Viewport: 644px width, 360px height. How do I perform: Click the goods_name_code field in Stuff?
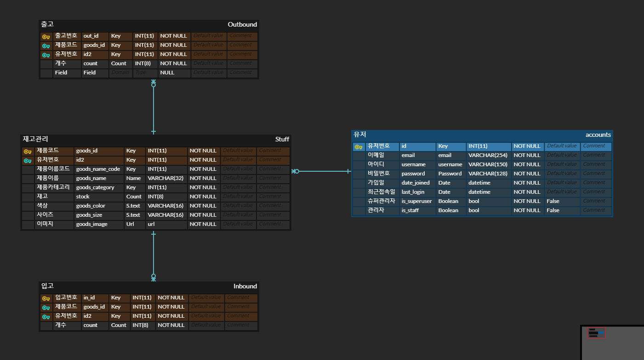99,169
